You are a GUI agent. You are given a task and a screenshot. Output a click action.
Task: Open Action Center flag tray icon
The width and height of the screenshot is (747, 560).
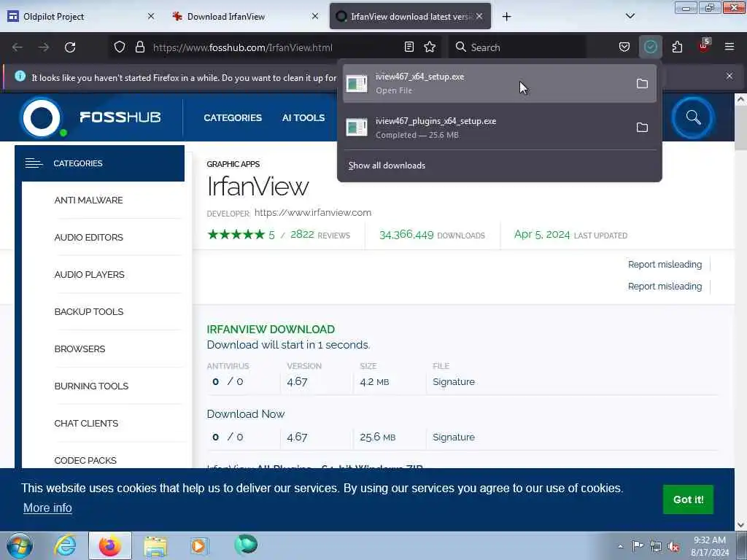coord(638,545)
